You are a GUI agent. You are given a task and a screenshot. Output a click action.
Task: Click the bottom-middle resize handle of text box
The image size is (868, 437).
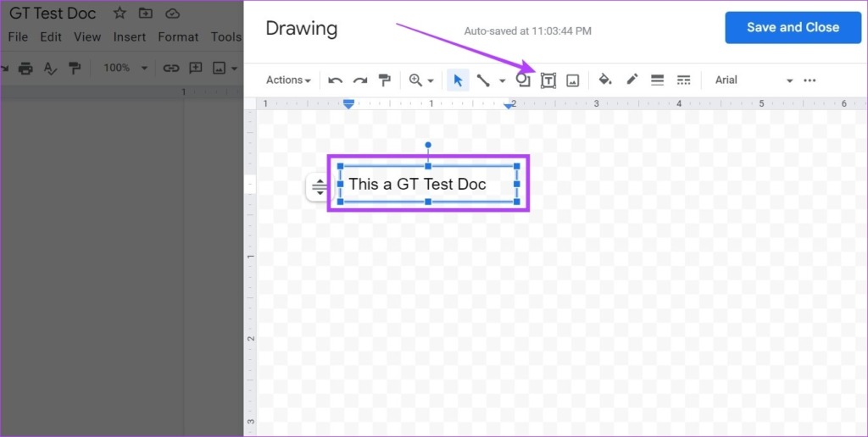(x=428, y=202)
